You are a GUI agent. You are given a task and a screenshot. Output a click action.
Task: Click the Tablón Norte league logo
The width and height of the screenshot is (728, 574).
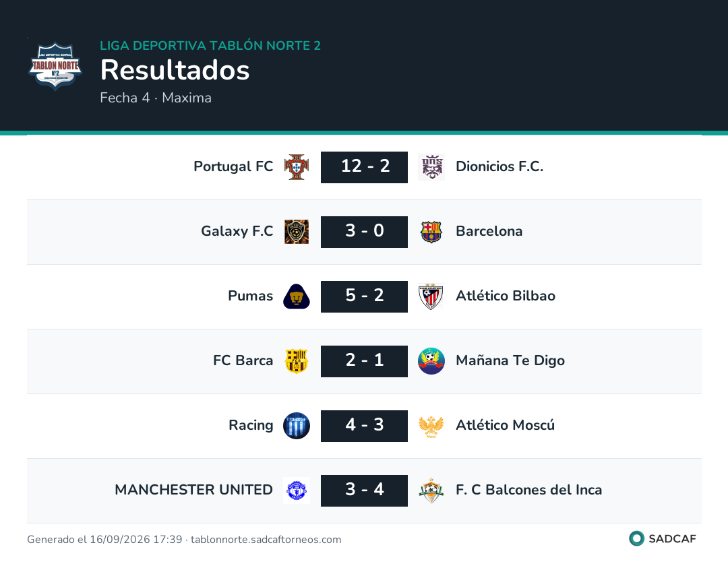[x=55, y=65]
